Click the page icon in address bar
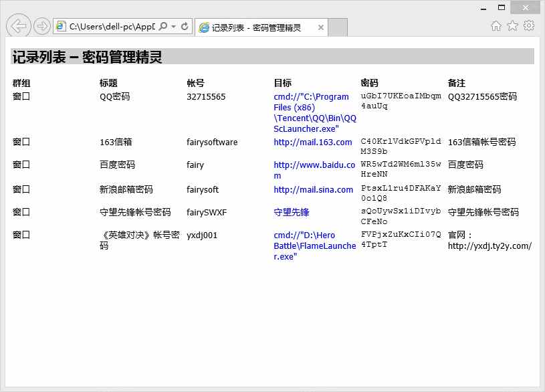545x392 pixels. [x=61, y=27]
